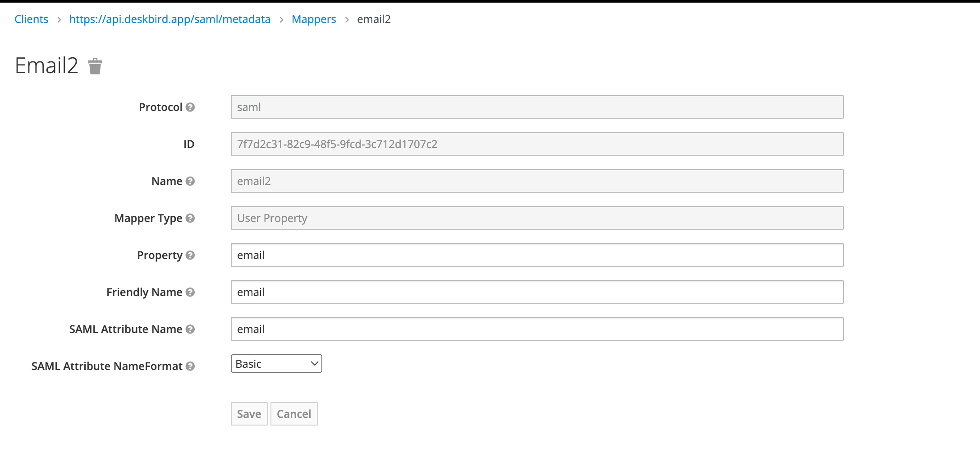Image resolution: width=980 pixels, height=463 pixels.
Task: Go to Clients breadcrumb link
Action: [31, 19]
